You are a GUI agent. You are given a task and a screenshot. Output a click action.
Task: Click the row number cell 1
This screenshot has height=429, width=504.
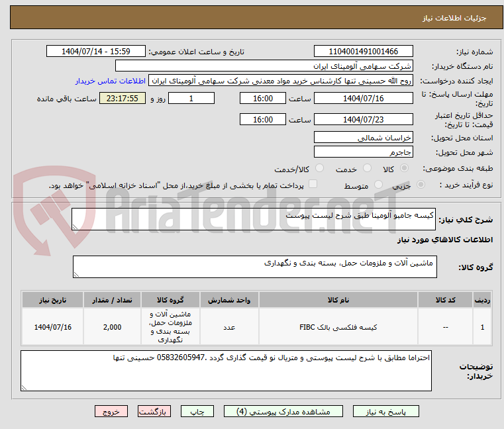click(482, 327)
